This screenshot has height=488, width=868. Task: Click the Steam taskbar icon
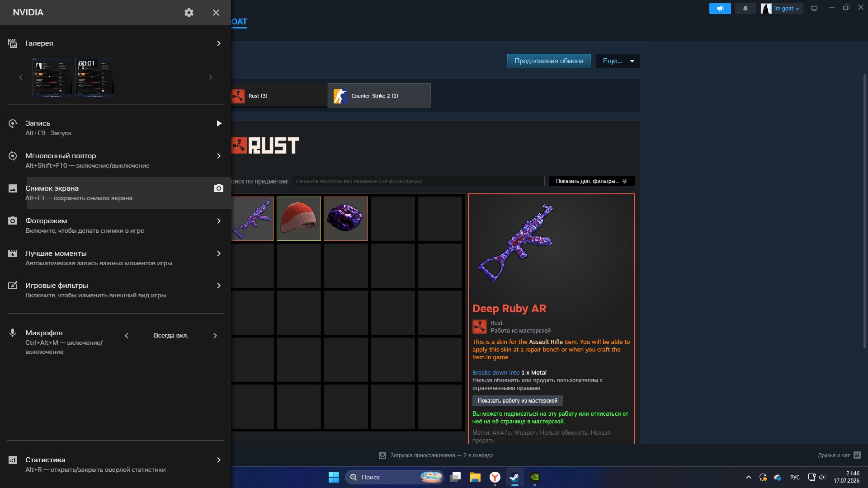(x=515, y=477)
